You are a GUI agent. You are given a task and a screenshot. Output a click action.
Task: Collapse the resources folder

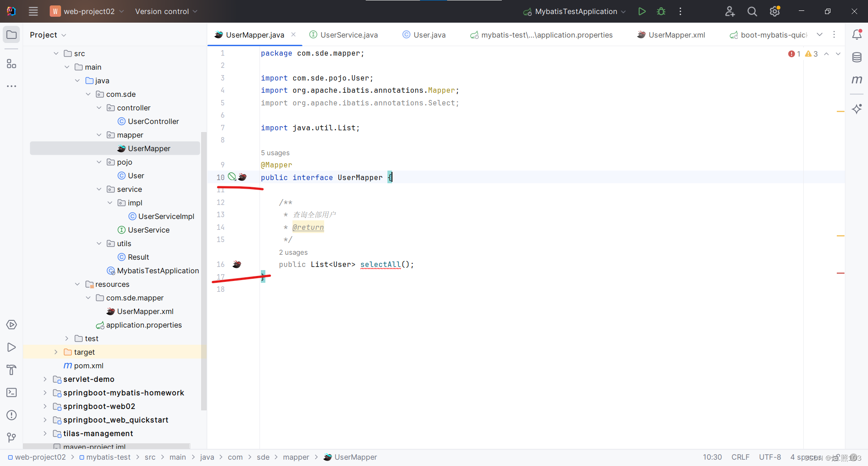coord(77,284)
